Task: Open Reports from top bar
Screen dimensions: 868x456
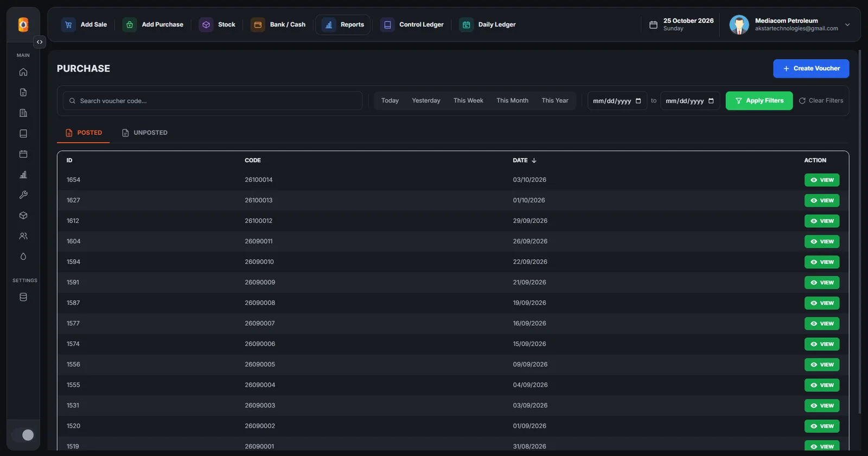Action: 343,24
